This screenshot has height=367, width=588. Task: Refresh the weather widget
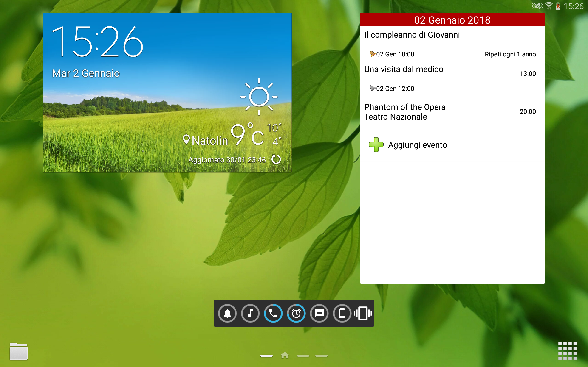coord(276,159)
